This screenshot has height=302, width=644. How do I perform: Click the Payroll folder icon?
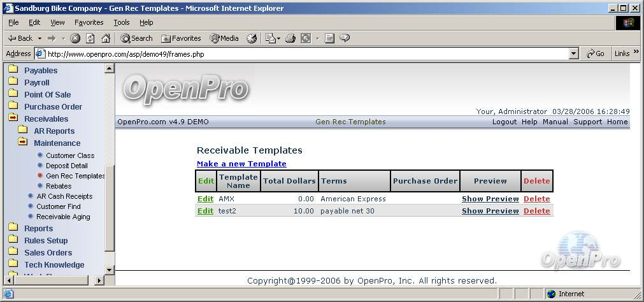[x=13, y=82]
